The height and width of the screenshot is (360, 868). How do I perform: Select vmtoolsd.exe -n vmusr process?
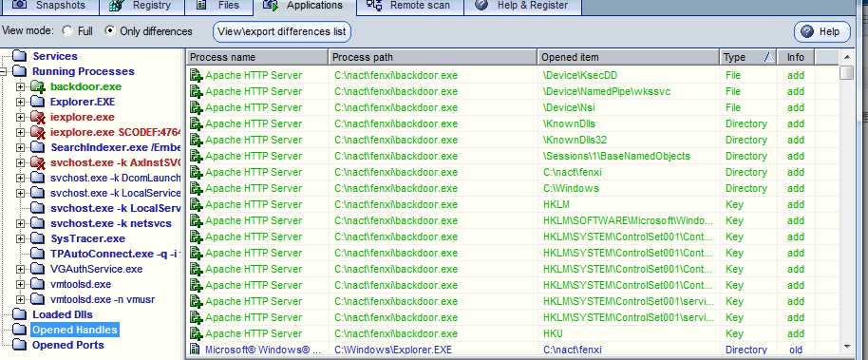tap(103, 299)
